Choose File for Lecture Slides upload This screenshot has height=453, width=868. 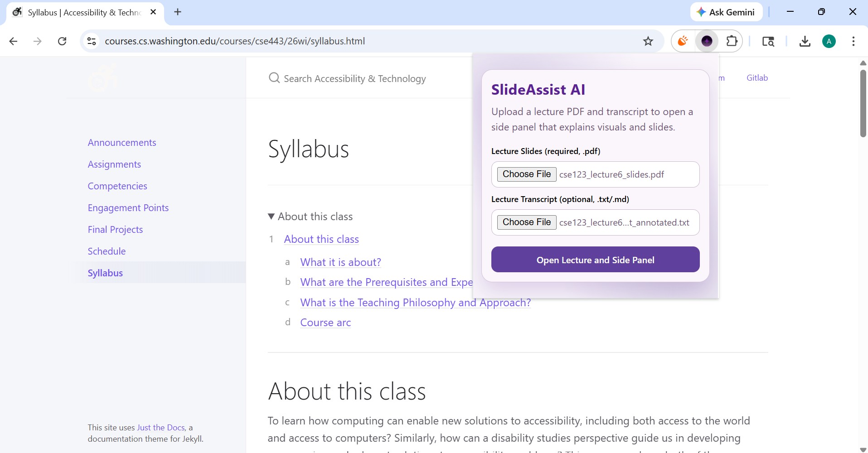pos(527,174)
